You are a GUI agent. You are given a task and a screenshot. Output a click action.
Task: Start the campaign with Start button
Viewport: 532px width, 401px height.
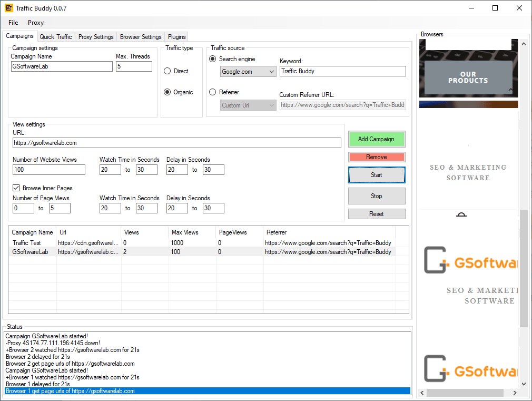click(x=377, y=175)
